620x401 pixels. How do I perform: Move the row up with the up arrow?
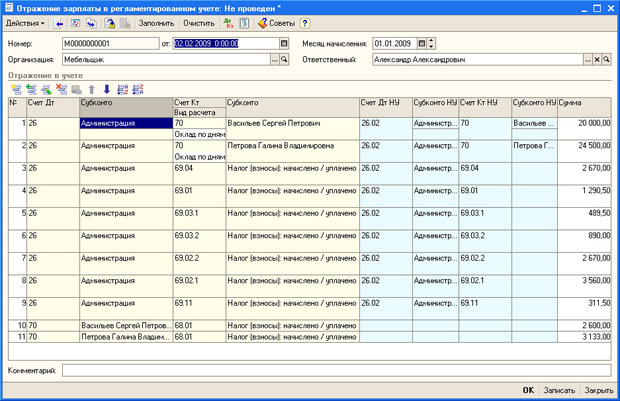click(x=92, y=90)
